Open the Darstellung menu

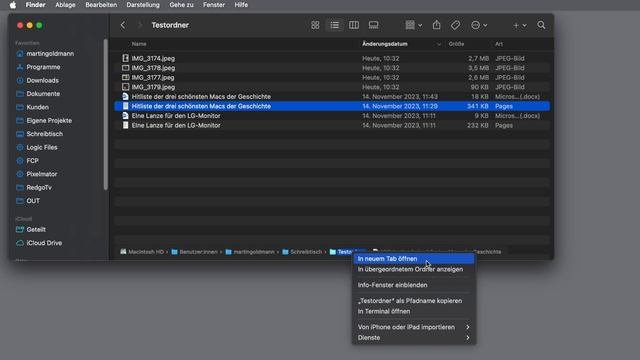(x=143, y=5)
